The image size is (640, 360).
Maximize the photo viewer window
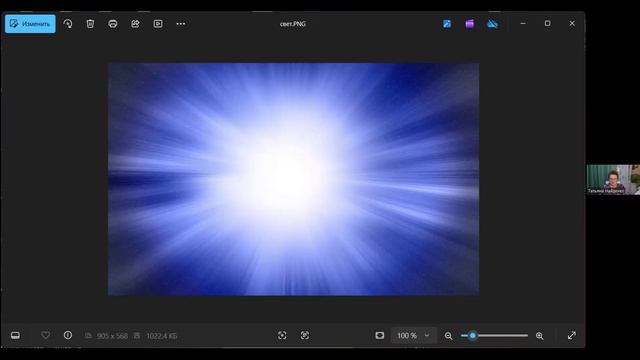pos(547,24)
